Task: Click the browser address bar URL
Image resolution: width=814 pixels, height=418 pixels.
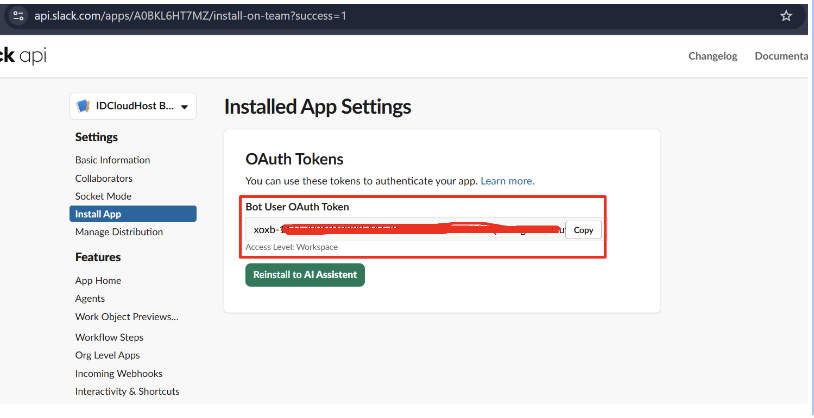Action: point(191,16)
